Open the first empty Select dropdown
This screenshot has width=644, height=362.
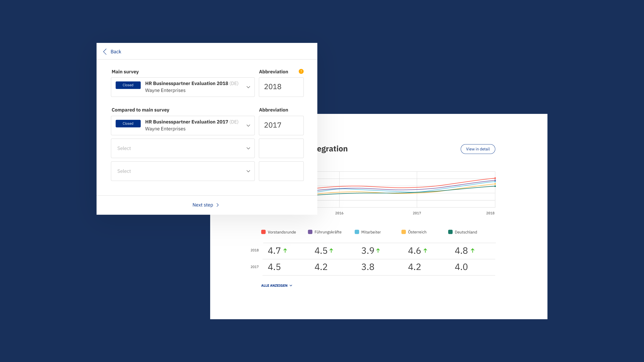[x=182, y=148]
